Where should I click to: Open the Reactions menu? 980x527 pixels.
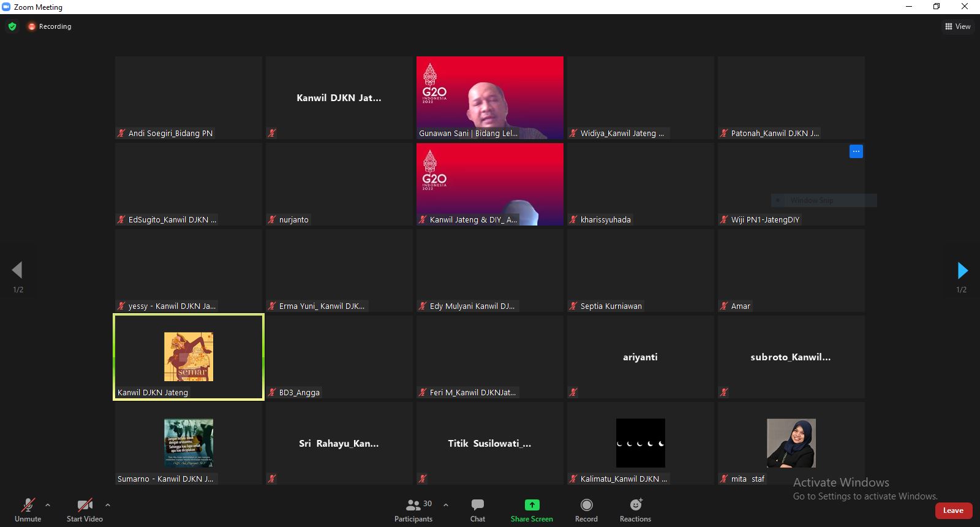pyautogui.click(x=635, y=510)
